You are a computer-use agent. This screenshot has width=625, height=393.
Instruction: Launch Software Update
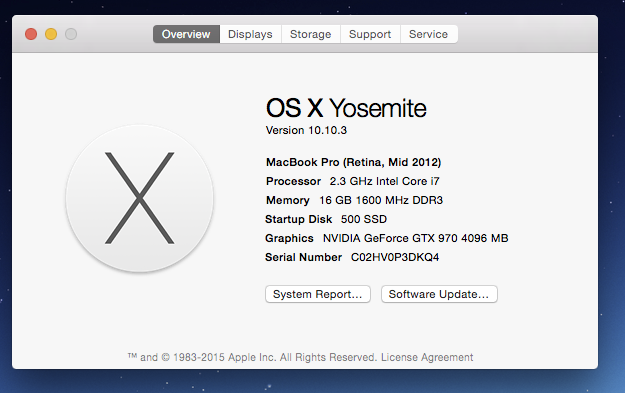pyautogui.click(x=439, y=294)
